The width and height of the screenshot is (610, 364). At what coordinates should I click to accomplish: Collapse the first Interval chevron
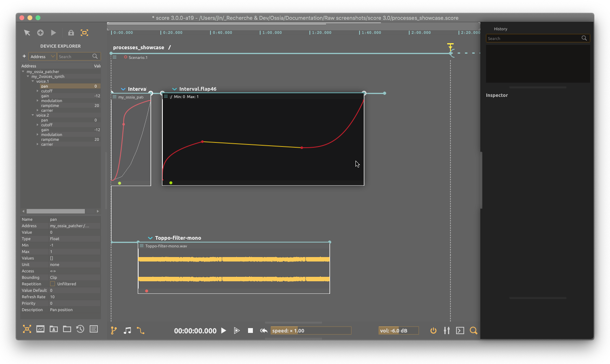tap(123, 89)
